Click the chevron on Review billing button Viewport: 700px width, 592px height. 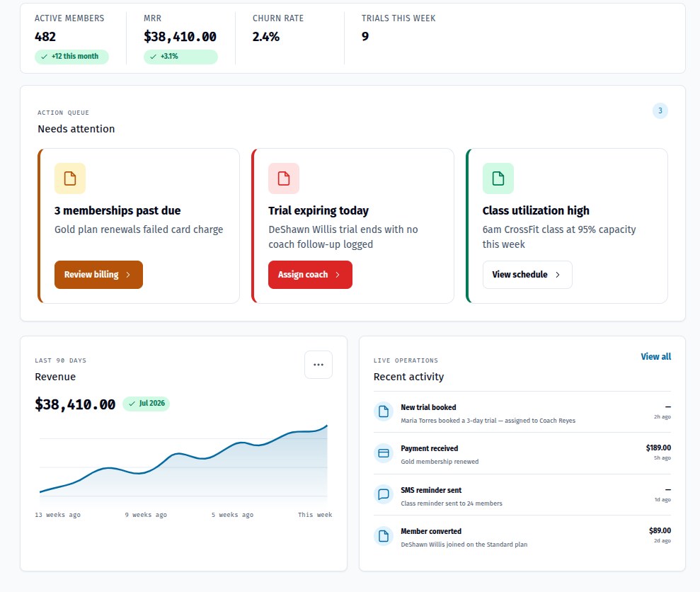pos(128,275)
